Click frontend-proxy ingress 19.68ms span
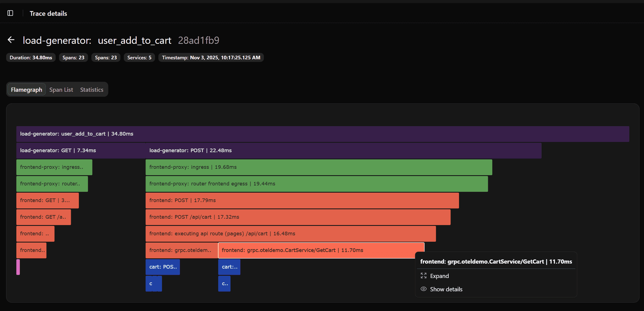The image size is (644, 311). [319, 167]
